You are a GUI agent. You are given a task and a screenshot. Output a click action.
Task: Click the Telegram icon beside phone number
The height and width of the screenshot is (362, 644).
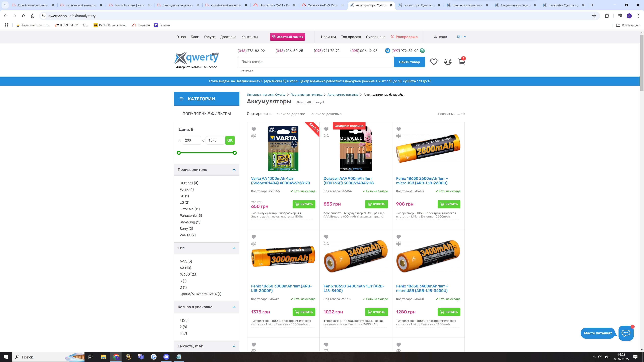point(387,51)
